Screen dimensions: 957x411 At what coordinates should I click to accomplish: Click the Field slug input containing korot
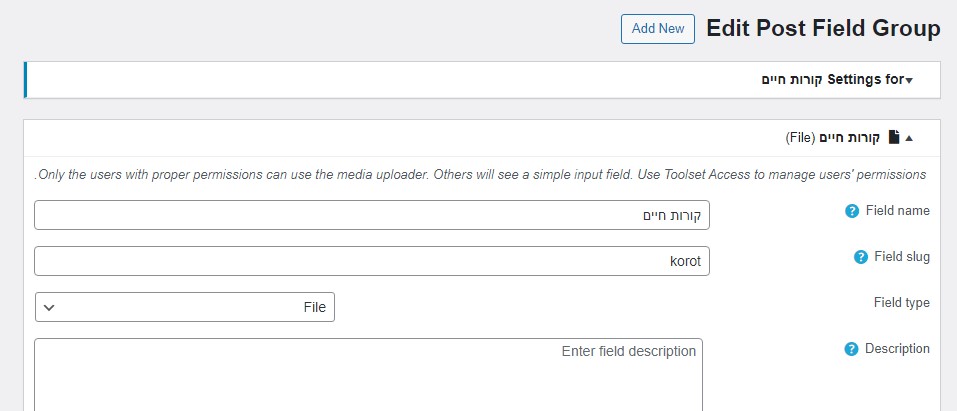pyautogui.click(x=372, y=261)
